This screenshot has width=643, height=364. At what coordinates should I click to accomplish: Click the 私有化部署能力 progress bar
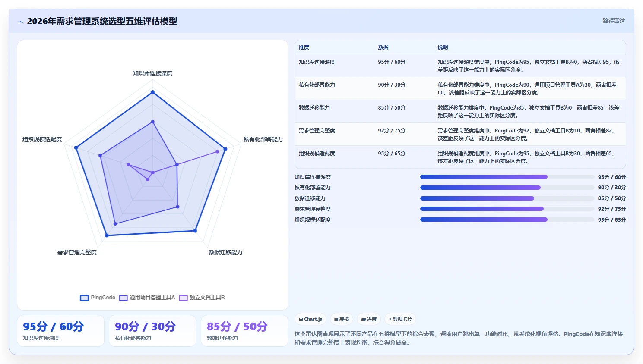point(507,188)
